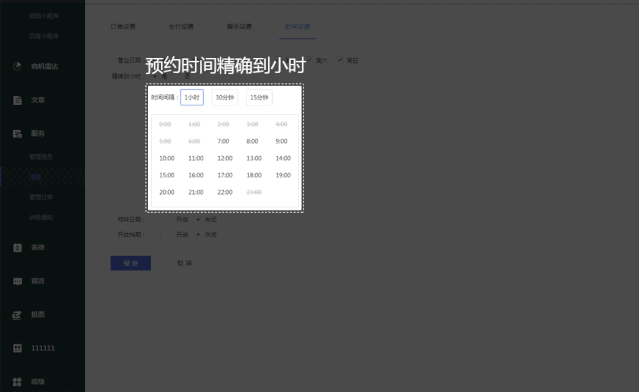Select 关闭 radio for 特殊日期
The image size is (639, 392).
pyautogui.click(x=198, y=219)
